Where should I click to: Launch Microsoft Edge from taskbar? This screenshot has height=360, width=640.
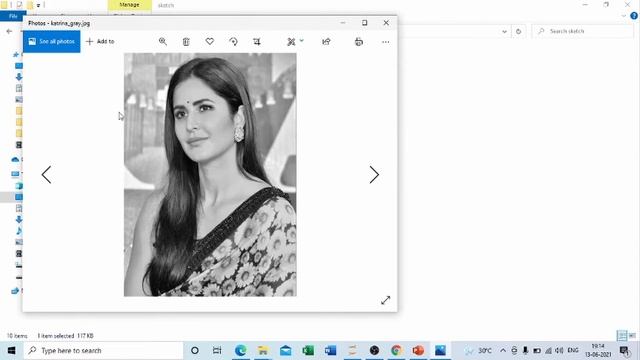click(x=240, y=350)
